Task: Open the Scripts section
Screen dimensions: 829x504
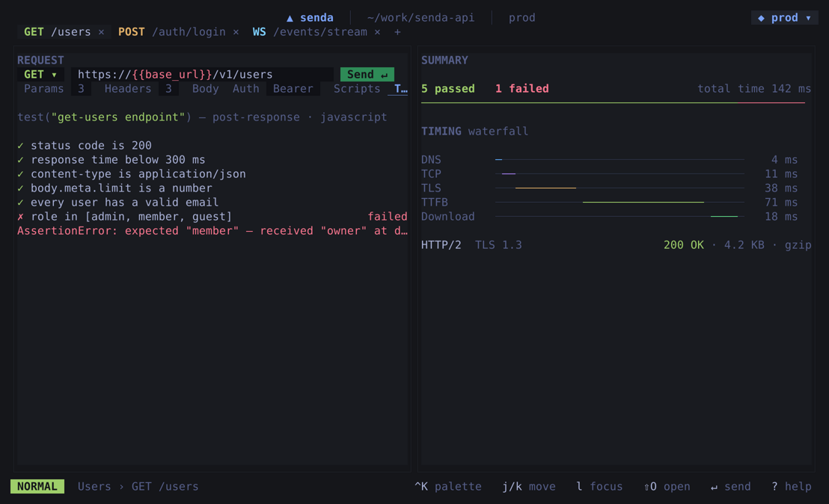Action: pos(357,89)
